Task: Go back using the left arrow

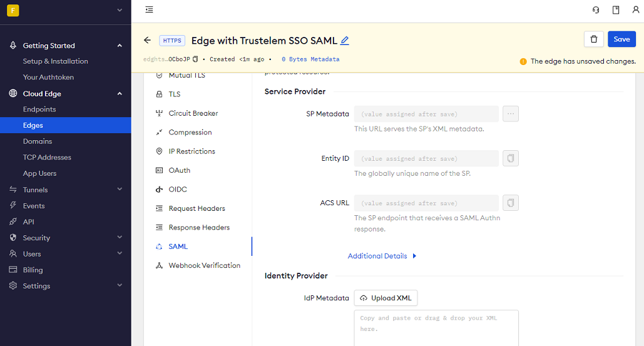Action: [148, 40]
